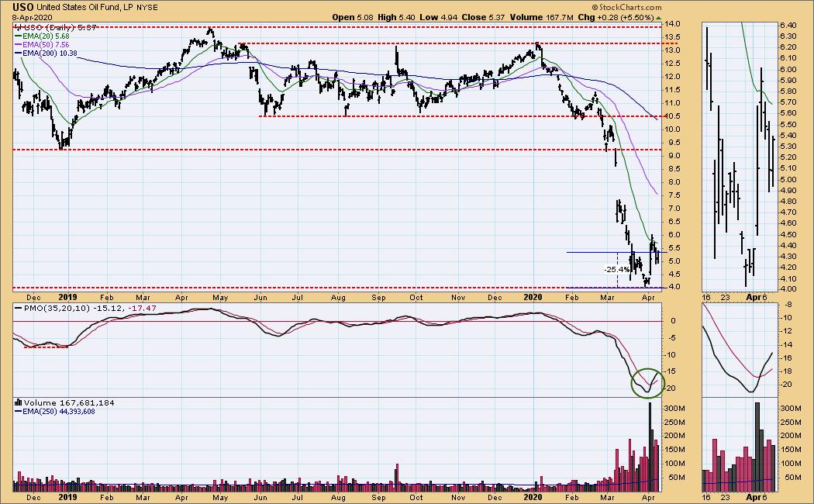Click the 2020 label below the price panel
The image size is (814, 504).
tap(533, 297)
